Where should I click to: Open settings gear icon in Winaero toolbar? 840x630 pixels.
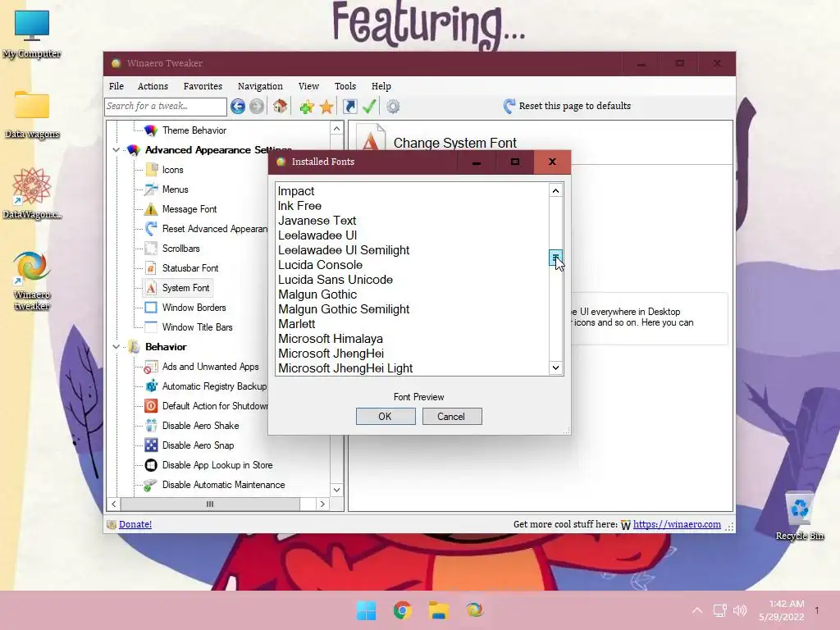coord(393,107)
